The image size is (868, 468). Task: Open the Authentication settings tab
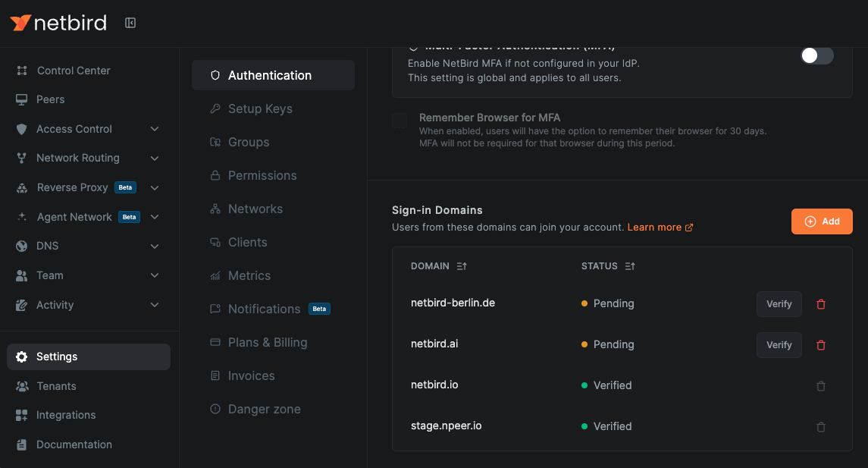[273, 75]
